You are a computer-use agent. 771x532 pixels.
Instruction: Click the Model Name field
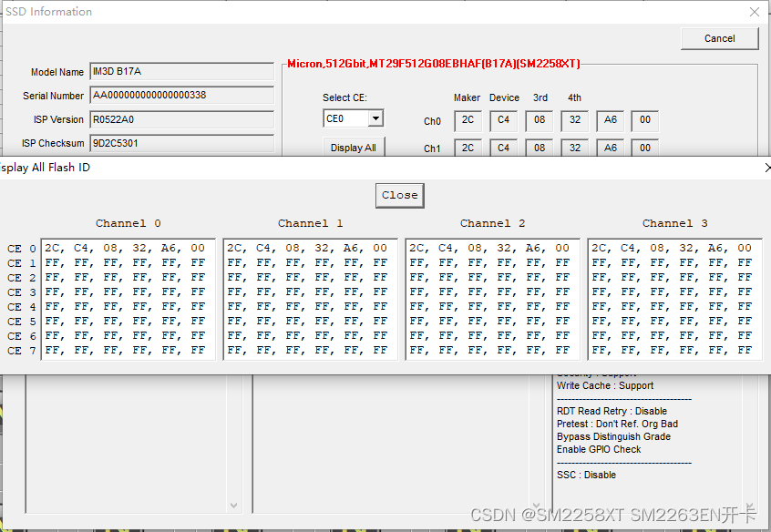tap(182, 71)
